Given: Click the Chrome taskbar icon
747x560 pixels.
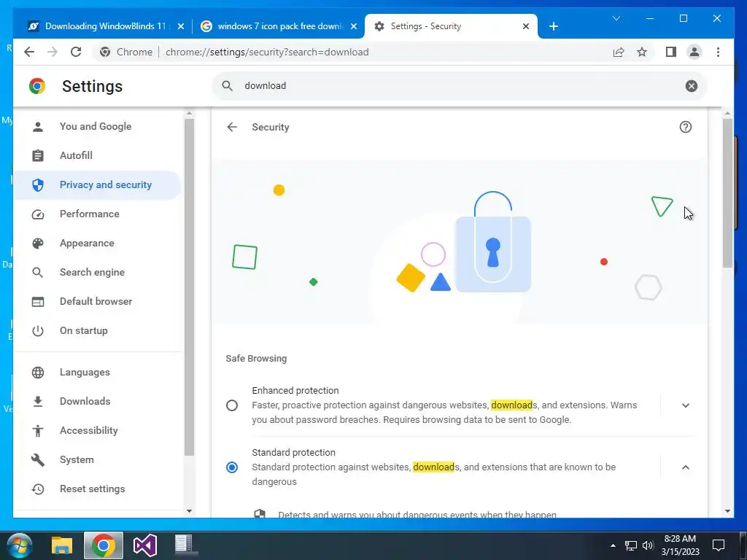Looking at the screenshot, I should [104, 545].
